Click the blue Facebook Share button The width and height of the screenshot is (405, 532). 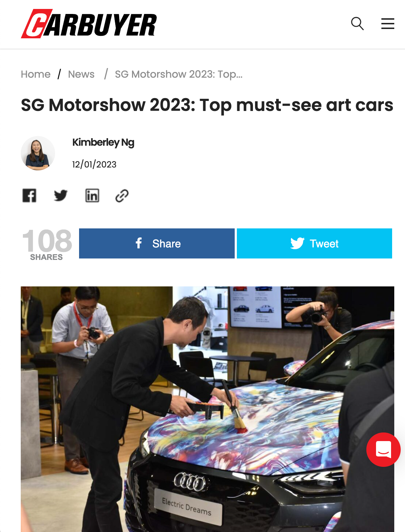coord(157,243)
